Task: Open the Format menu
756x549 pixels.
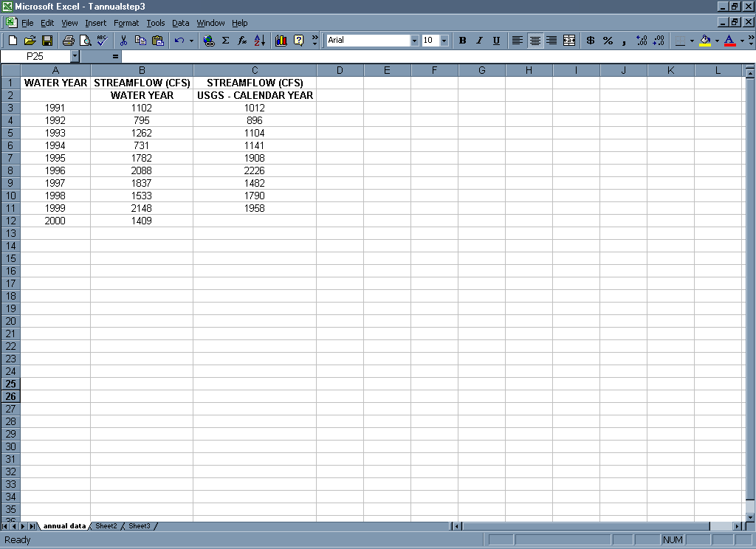Action: click(126, 23)
